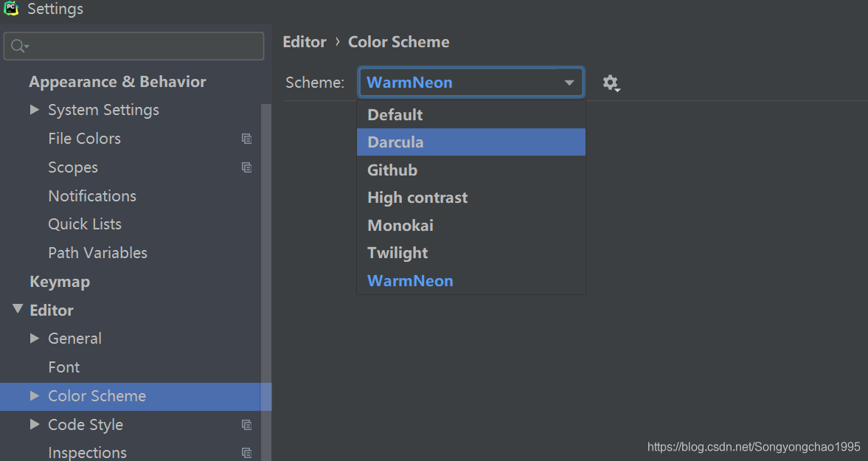Viewport: 868px width, 461px height.
Task: Click the project-level icon beside Code Style
Action: (x=247, y=424)
